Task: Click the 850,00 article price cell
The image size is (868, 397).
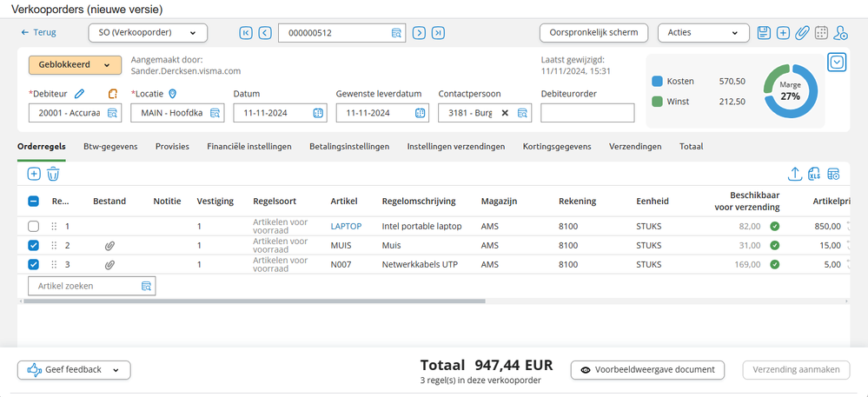Action: [x=828, y=227]
